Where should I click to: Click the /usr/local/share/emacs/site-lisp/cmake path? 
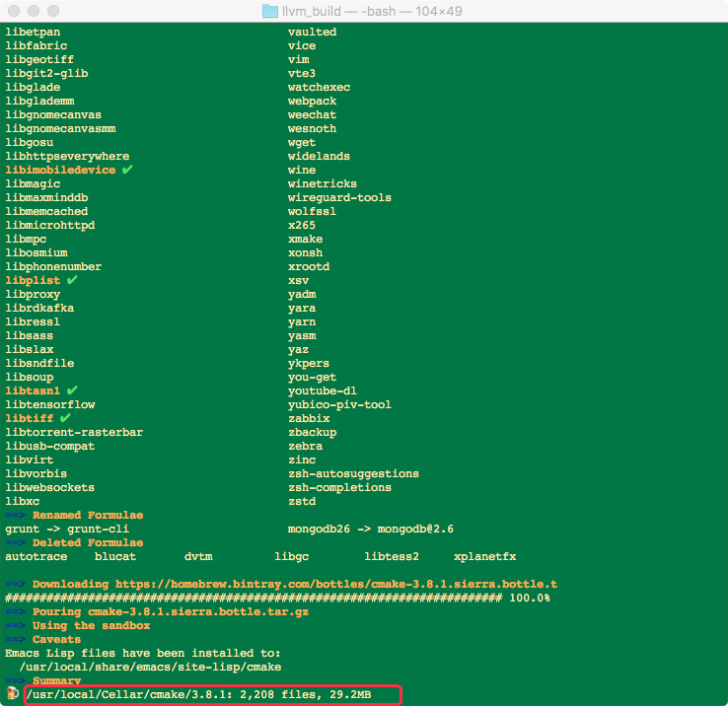click(150, 667)
